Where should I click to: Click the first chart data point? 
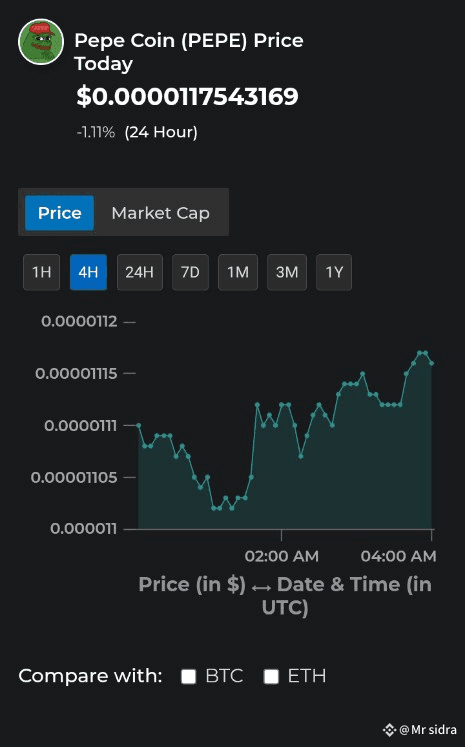tap(139, 425)
